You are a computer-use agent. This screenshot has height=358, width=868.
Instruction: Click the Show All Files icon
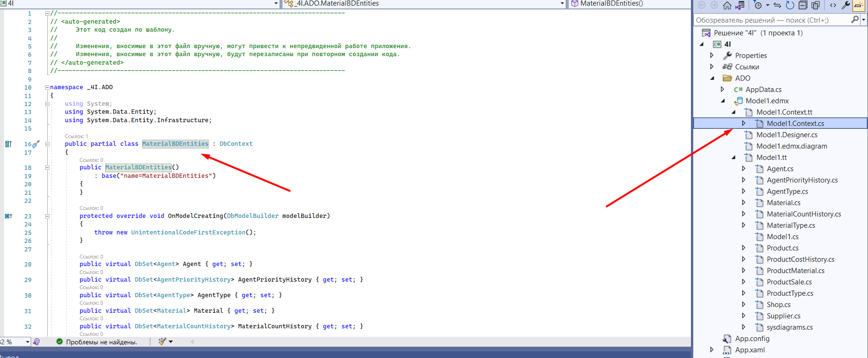click(x=816, y=5)
